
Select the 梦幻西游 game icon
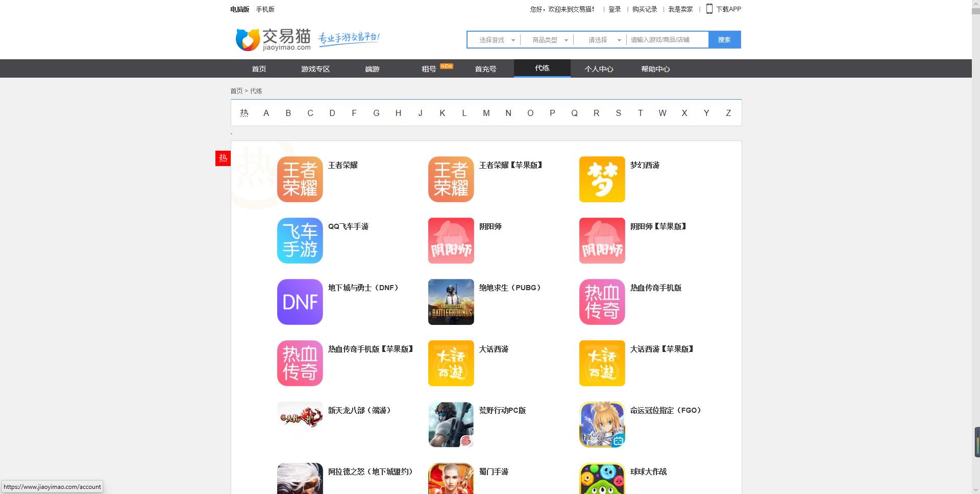[602, 179]
